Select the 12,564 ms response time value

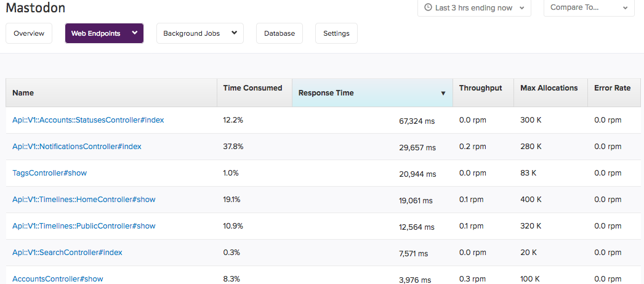(416, 227)
